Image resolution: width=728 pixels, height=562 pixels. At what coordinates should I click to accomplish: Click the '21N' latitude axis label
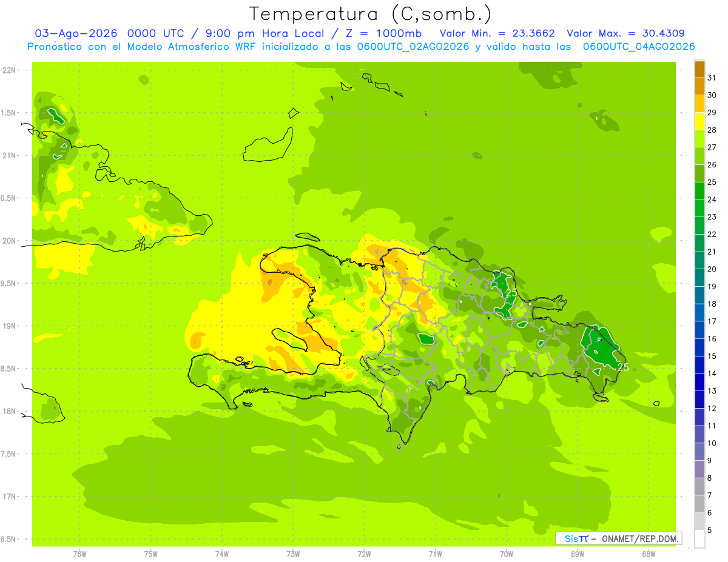(x=9, y=155)
